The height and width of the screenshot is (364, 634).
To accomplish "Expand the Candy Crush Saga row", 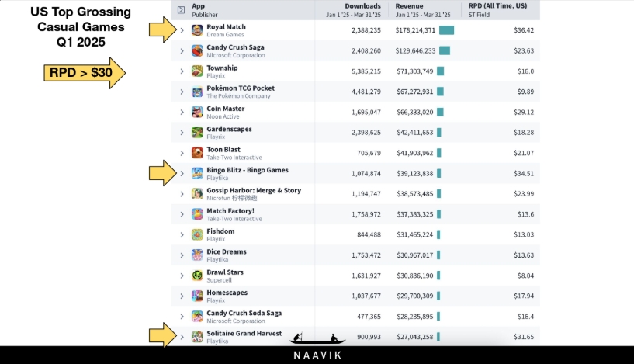I will point(182,51).
